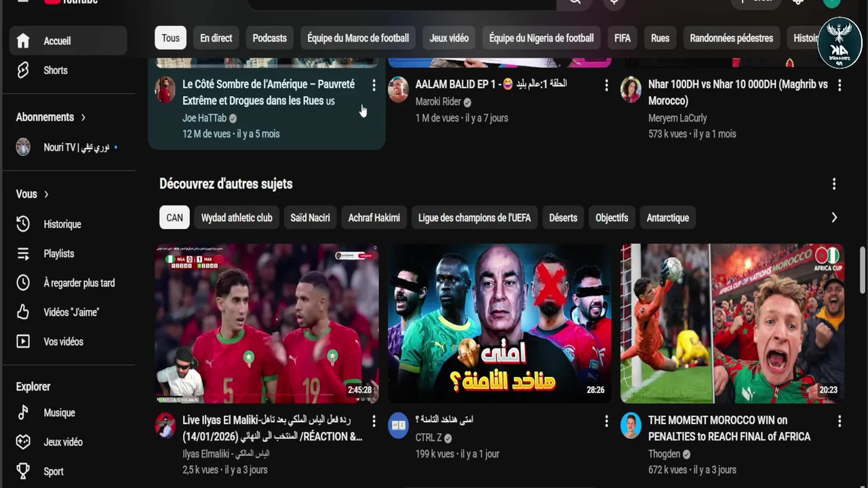Open the Explorer section heading
The height and width of the screenshot is (488, 868).
click(x=33, y=386)
